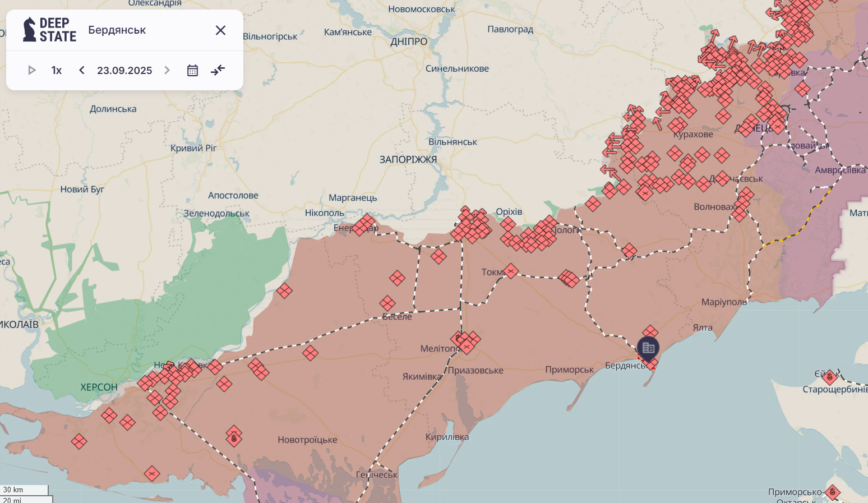Viewport: 868px width, 503px height.
Task: Click the converging arrows compare icon
Action: [x=218, y=70]
